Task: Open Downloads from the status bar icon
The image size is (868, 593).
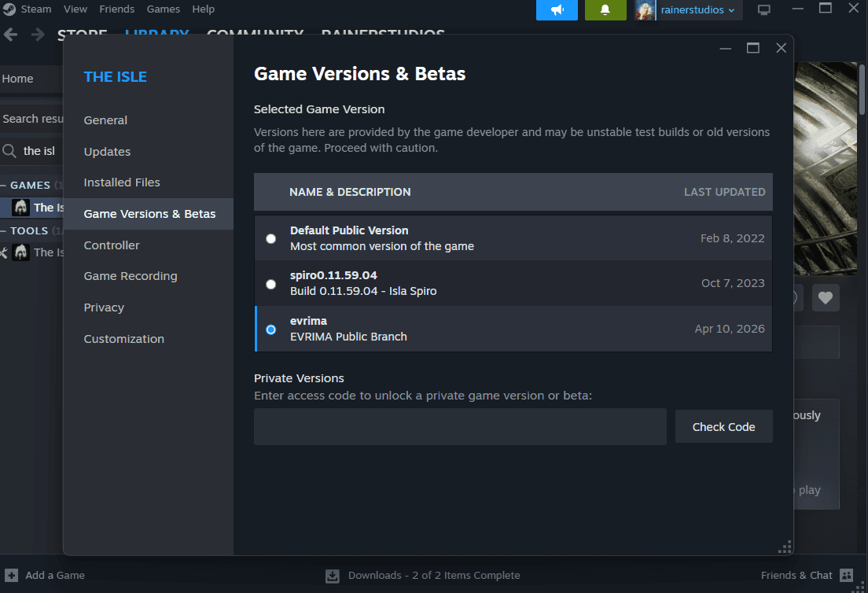Action: pyautogui.click(x=333, y=575)
